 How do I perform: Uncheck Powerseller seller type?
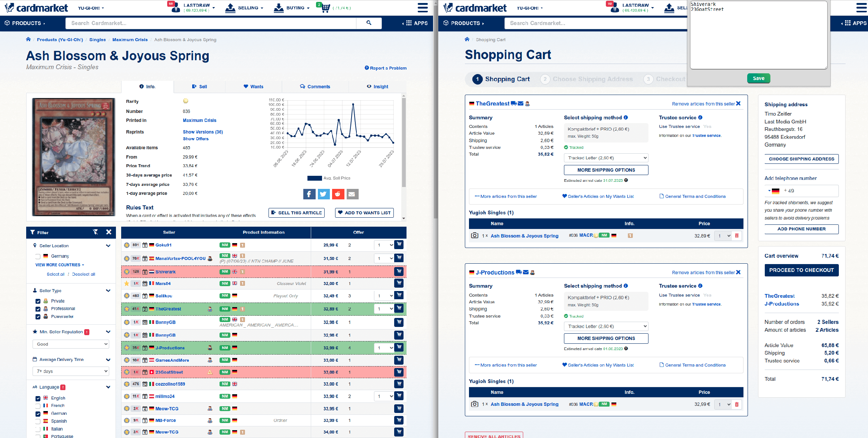tap(38, 317)
